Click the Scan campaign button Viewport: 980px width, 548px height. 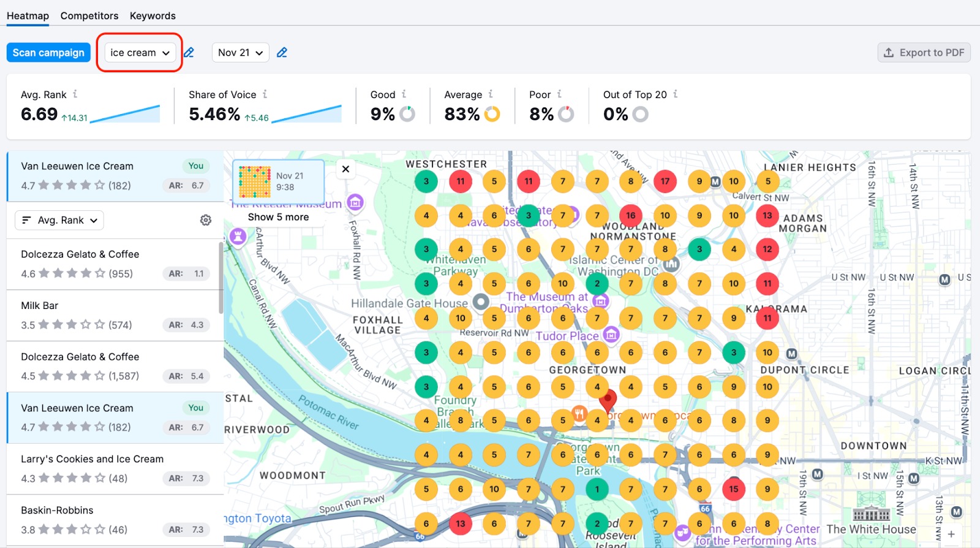[x=48, y=53]
